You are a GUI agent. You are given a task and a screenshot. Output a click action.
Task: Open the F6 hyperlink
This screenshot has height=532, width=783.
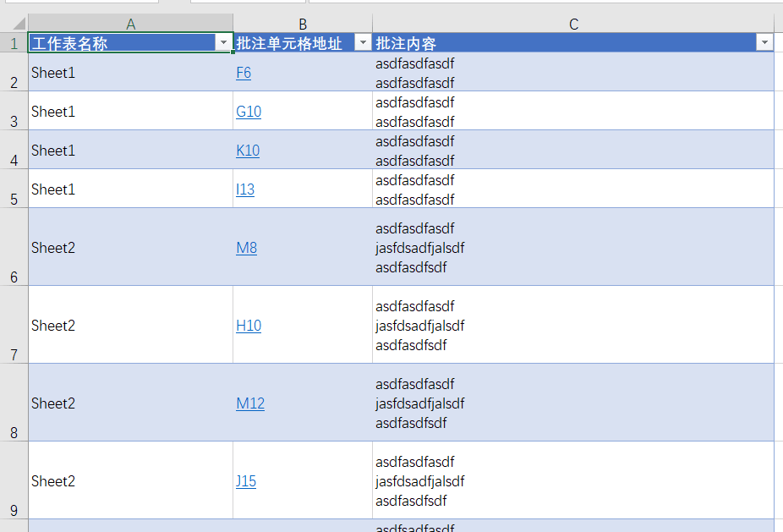coord(244,73)
